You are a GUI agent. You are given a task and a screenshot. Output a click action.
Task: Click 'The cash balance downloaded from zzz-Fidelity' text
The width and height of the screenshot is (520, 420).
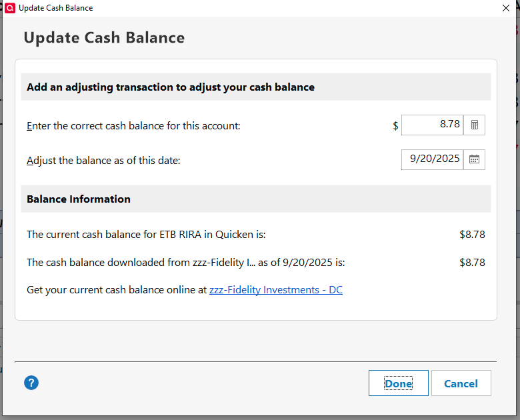click(x=186, y=263)
